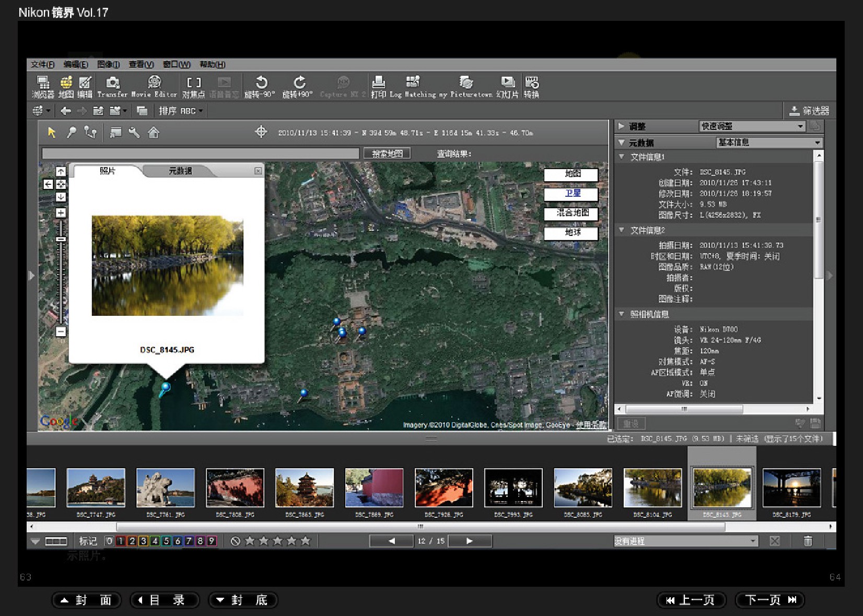Start the 幻灯片 slideshow
The height and width of the screenshot is (616, 863).
(507, 87)
